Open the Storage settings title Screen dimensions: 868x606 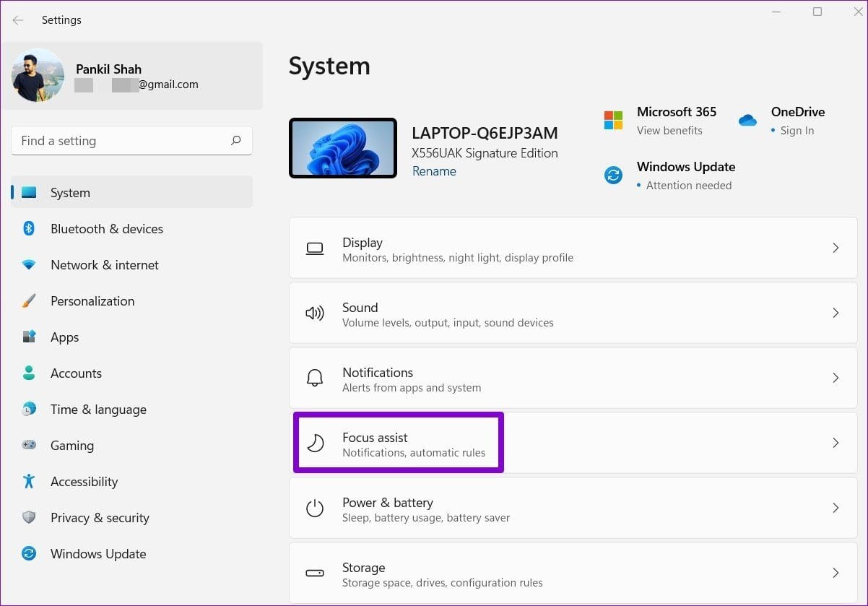pyautogui.click(x=364, y=568)
